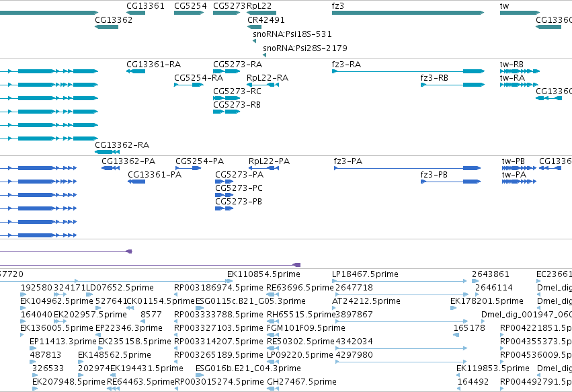Select the CG5254-PA protein label
This screenshot has height=392, width=572.
click(x=200, y=161)
